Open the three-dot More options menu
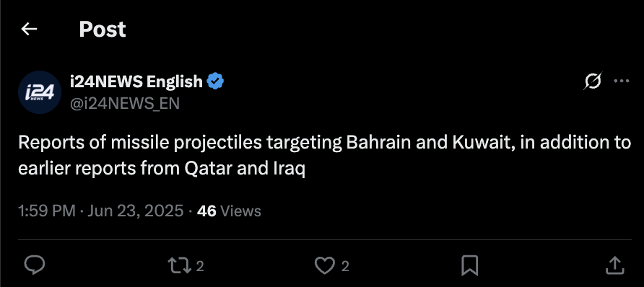The image size is (644, 287). point(622,81)
